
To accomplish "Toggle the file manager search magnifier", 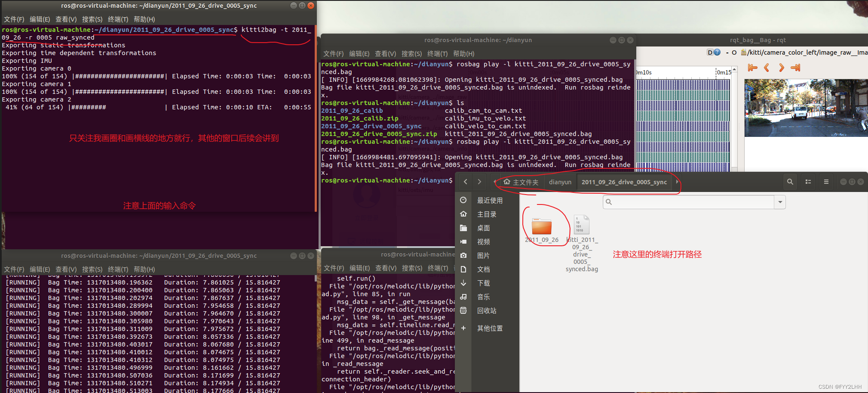I will [x=790, y=182].
